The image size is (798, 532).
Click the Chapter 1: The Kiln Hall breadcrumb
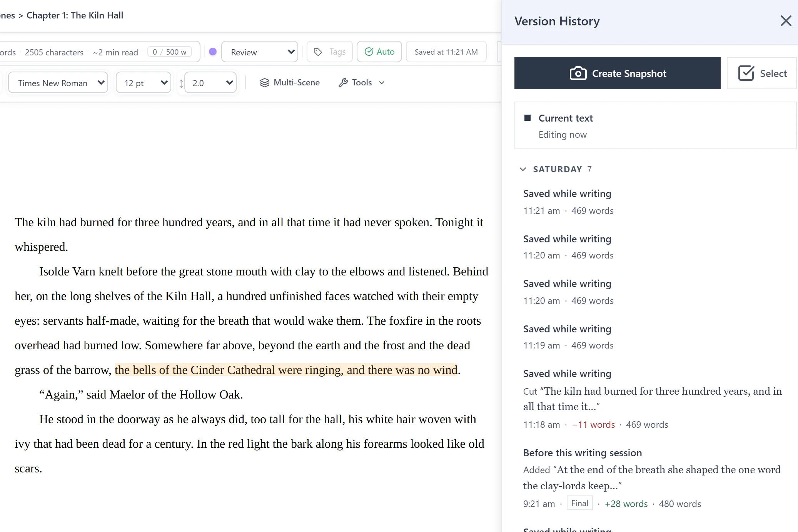click(x=75, y=15)
